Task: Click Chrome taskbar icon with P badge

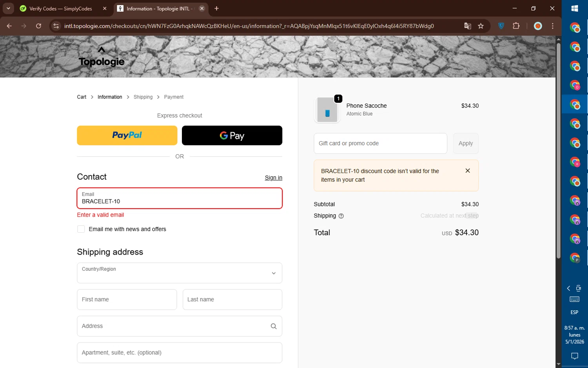Action: point(575,258)
